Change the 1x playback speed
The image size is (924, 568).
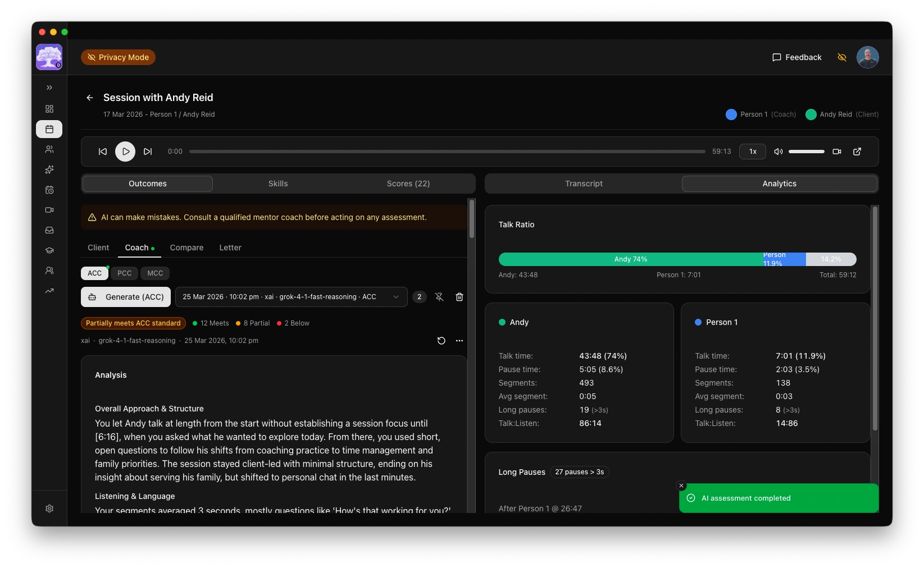point(752,152)
